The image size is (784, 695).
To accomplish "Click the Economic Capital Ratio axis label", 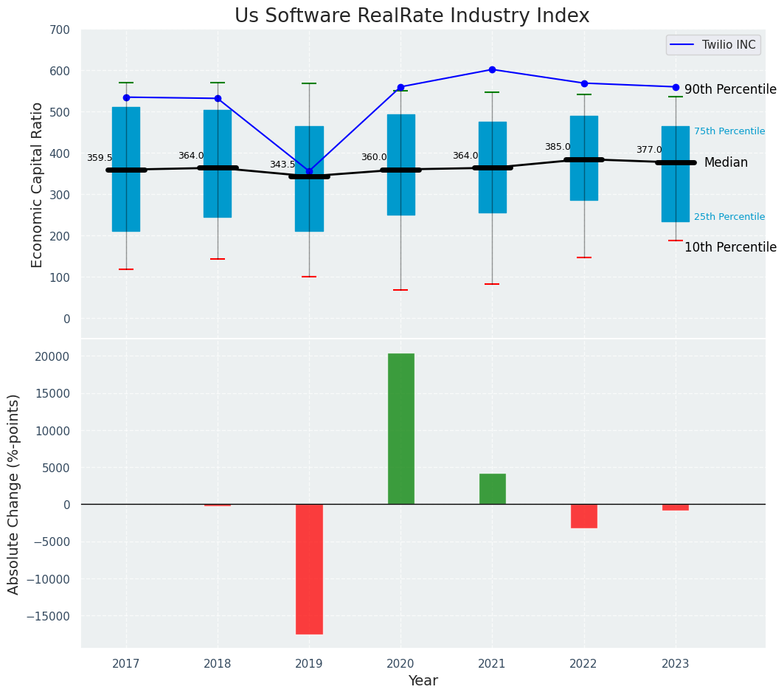I will click(38, 184).
